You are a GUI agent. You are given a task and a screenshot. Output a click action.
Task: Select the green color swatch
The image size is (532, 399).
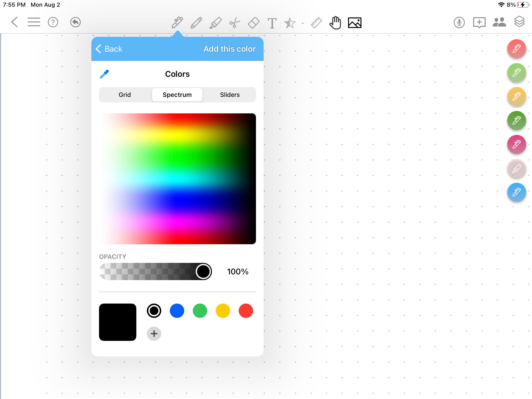pos(200,311)
